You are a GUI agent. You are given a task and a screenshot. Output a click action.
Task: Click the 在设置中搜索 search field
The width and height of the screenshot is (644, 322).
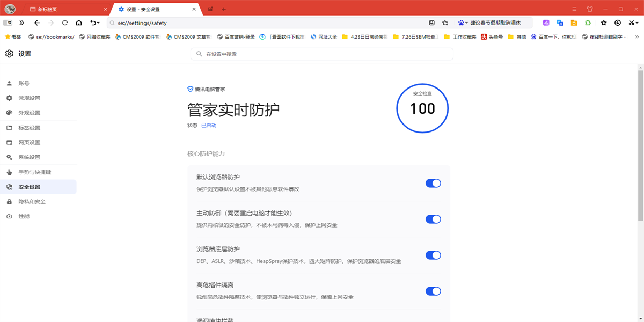(322, 54)
